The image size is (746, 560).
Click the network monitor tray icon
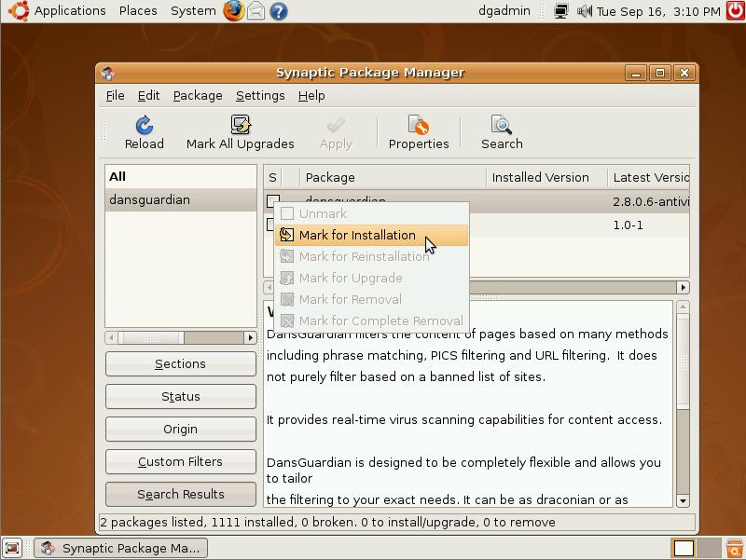pos(561,11)
